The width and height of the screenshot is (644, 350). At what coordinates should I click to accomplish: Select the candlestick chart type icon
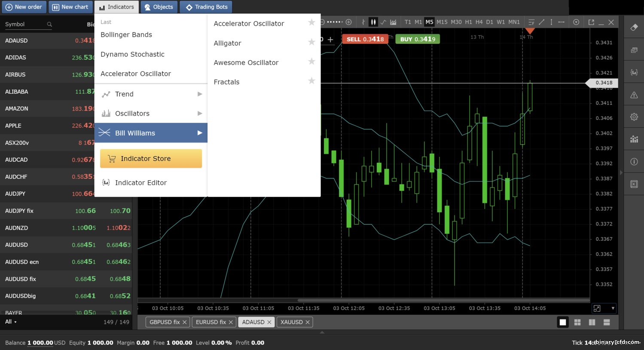pos(373,22)
